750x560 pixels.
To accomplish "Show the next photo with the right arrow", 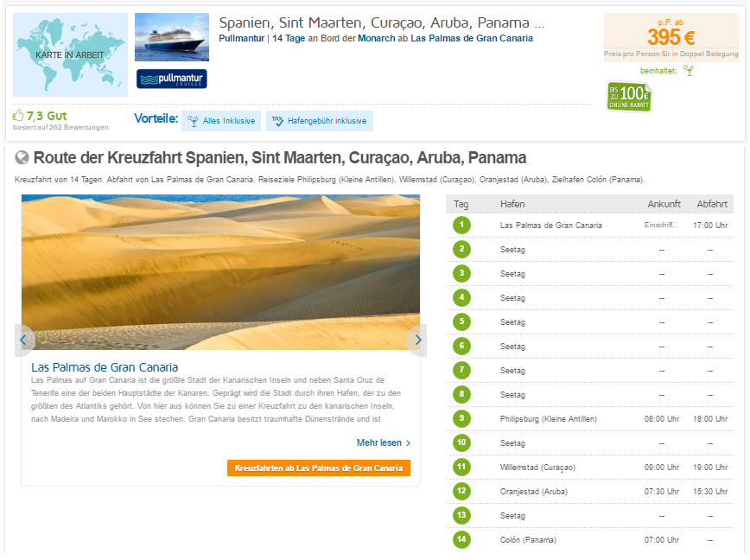I will (x=417, y=340).
